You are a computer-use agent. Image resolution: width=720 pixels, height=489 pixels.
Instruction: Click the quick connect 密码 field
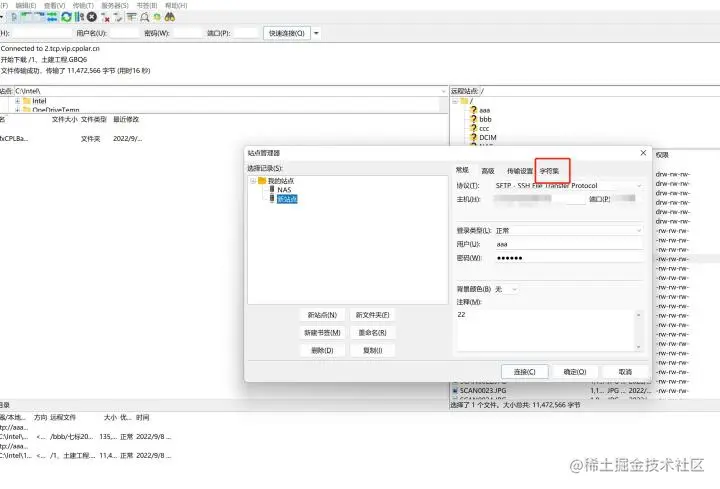[188, 33]
